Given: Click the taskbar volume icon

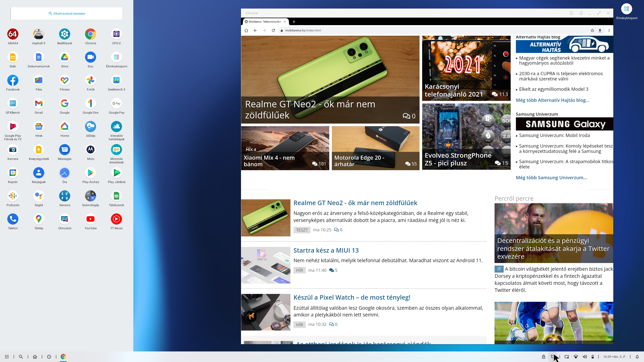Looking at the screenshot, I should 585,356.
